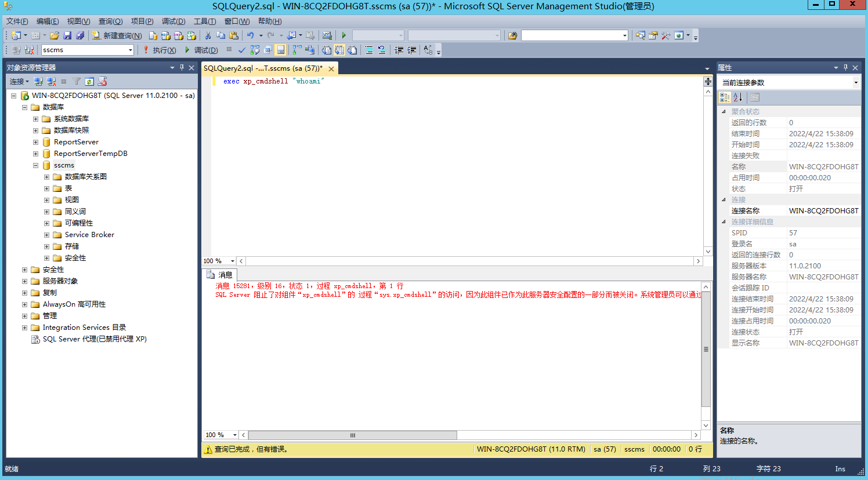Select the Service Broker folder
The width and height of the screenshot is (868, 480).
[89, 235]
